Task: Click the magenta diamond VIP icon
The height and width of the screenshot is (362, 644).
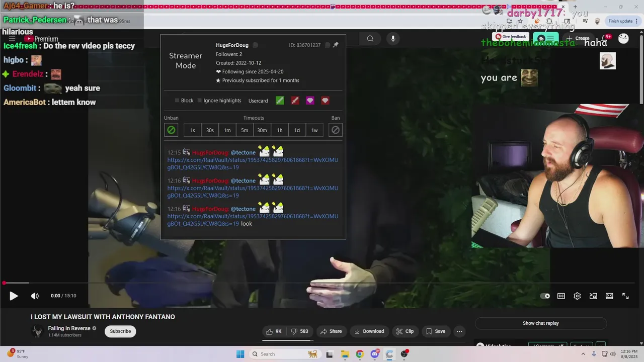Action: (310, 101)
